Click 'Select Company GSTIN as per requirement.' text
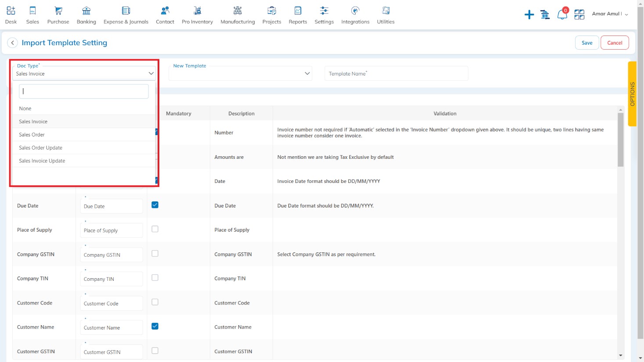Viewport: 644px width, 362px height. coord(327,254)
